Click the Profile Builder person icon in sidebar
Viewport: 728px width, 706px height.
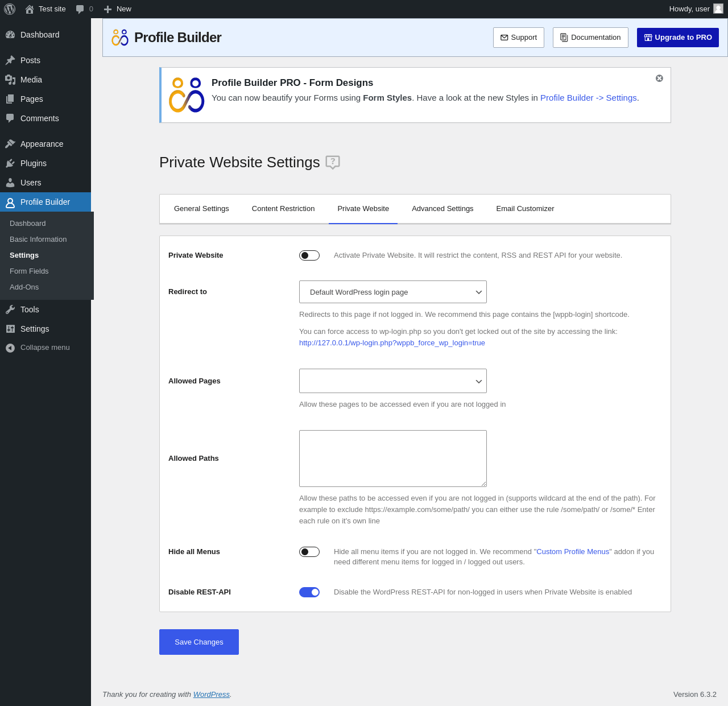coord(10,202)
